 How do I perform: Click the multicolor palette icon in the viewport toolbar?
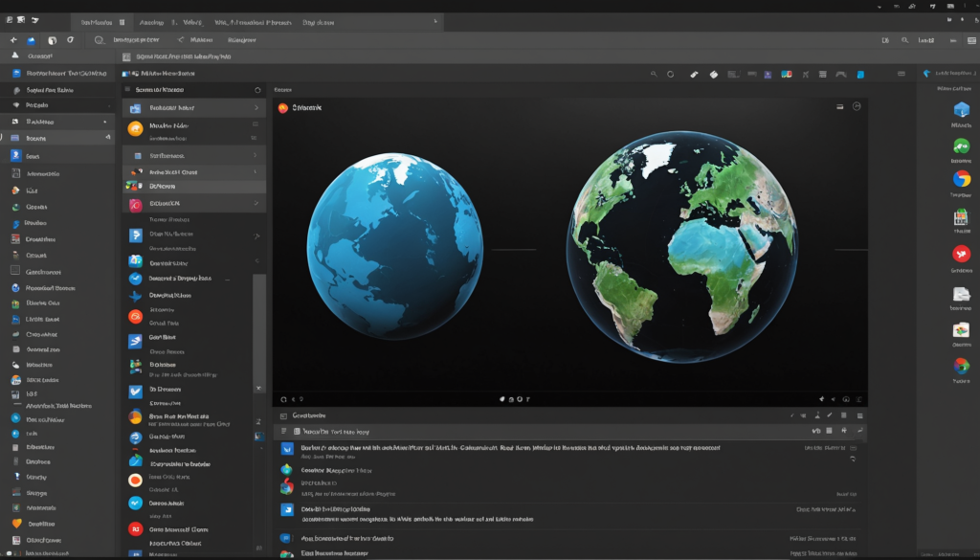[x=787, y=74]
